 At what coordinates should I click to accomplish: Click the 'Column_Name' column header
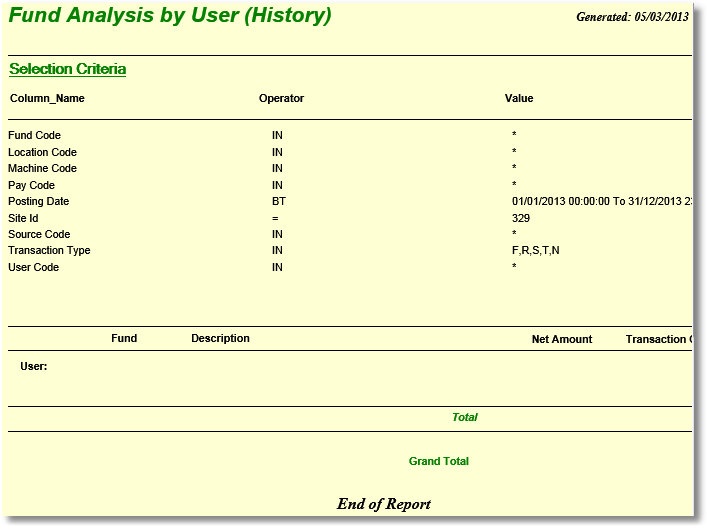point(47,98)
